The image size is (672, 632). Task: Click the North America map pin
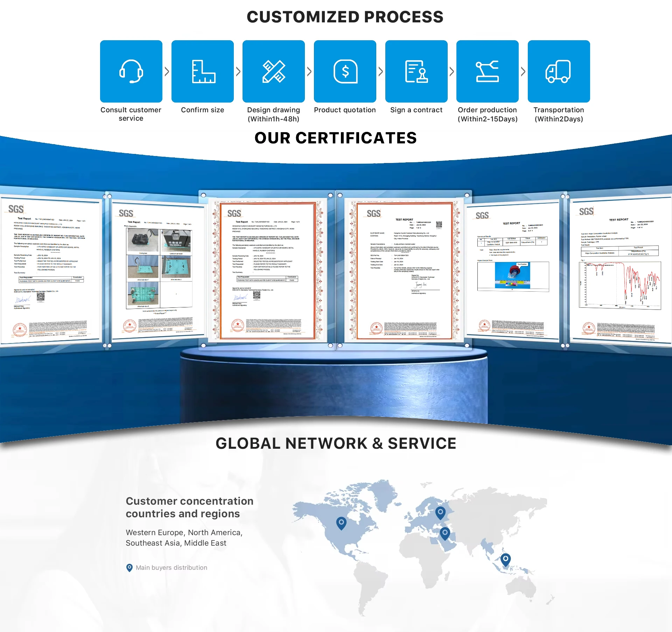(x=341, y=523)
